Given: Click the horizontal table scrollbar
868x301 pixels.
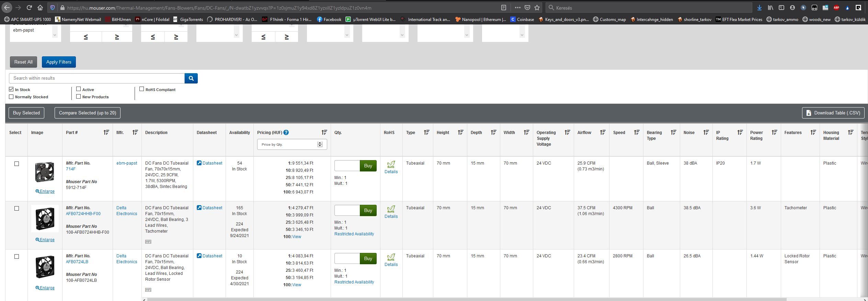Looking at the screenshot, I should tap(467, 299).
